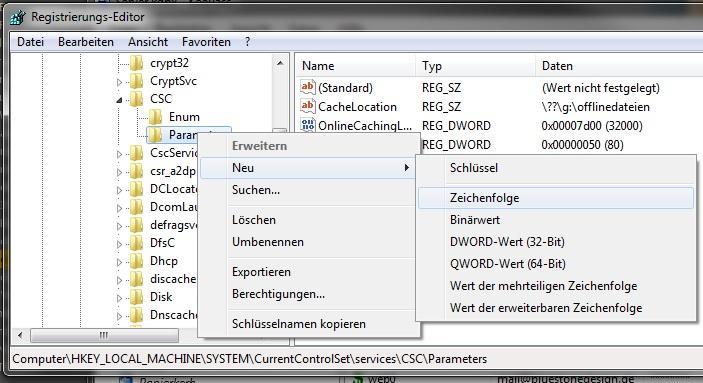The width and height of the screenshot is (703, 383).
Task: Open the Favoriten menu
Action: pyautogui.click(x=206, y=42)
